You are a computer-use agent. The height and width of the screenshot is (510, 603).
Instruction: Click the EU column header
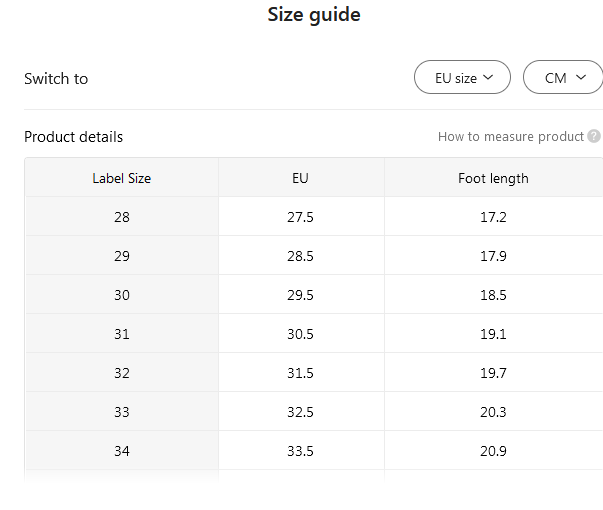tap(300, 178)
